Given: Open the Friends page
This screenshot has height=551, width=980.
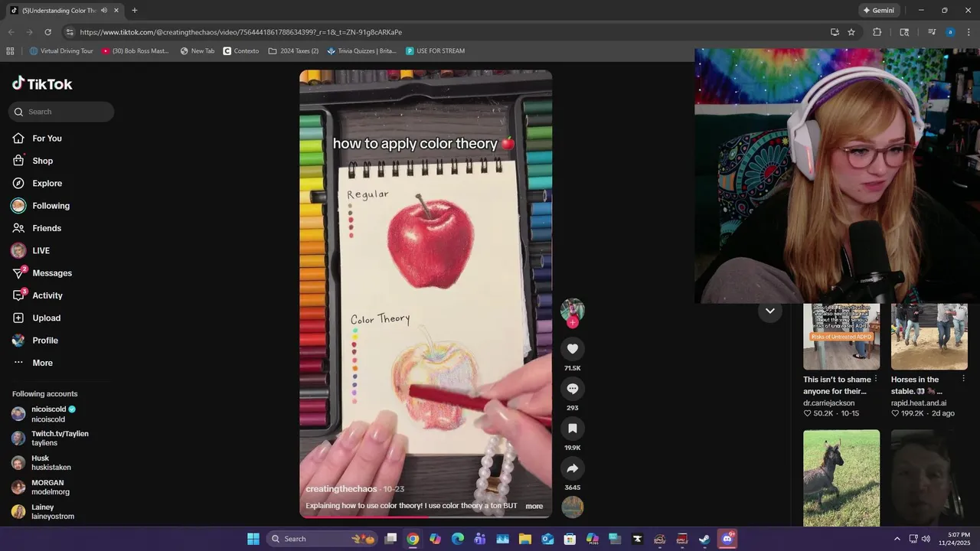Looking at the screenshot, I should point(47,228).
